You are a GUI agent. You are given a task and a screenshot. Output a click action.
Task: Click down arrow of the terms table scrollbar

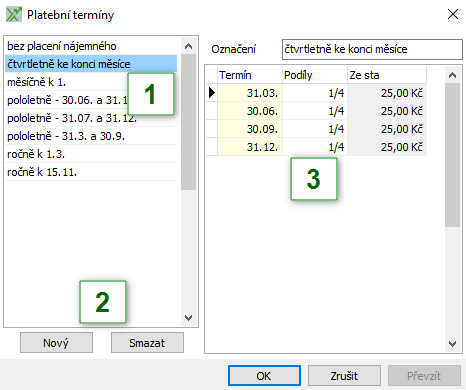click(452, 344)
